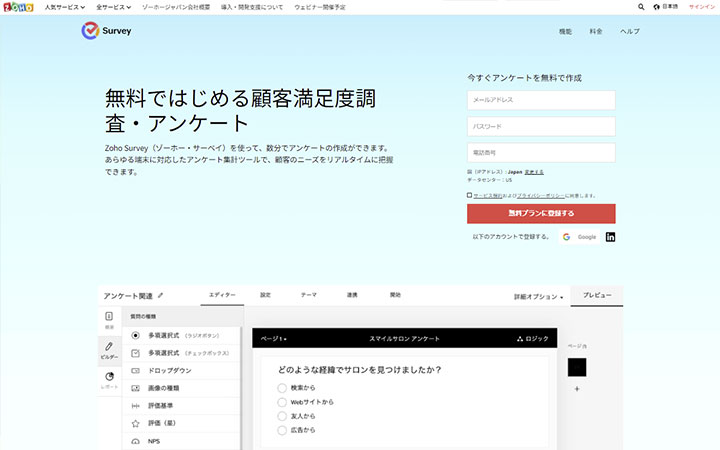720x450 pixels.
Task: Tick the terms of service agreement checkbox
Action: click(x=470, y=196)
